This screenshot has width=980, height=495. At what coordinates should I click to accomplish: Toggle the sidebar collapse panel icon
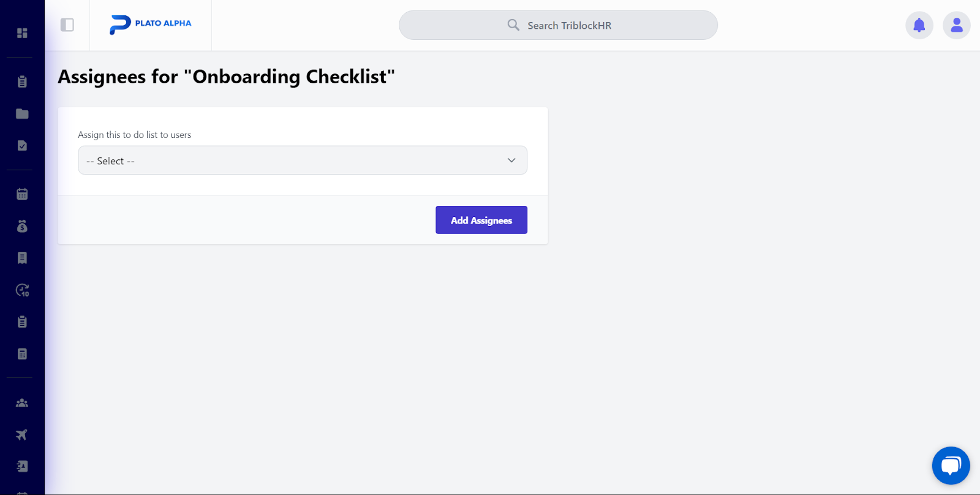tap(67, 25)
